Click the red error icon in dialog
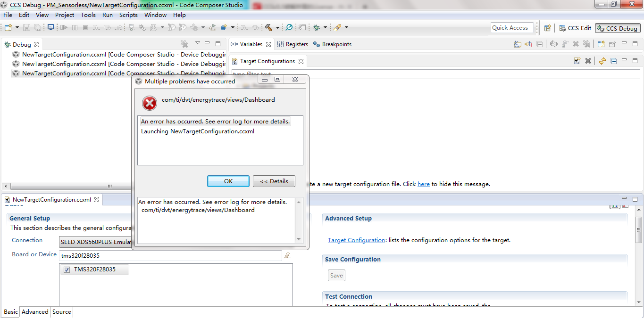Screen dimensions: 644x318 point(150,103)
